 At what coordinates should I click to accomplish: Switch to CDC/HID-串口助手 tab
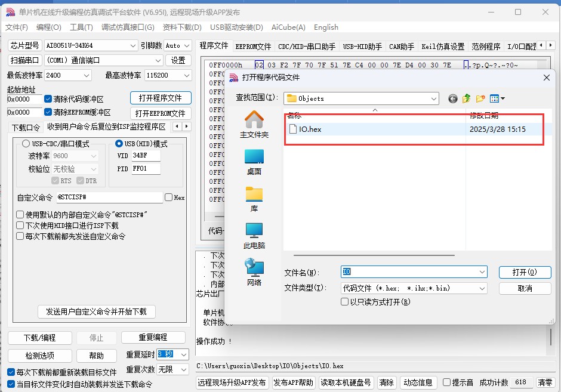tap(307, 47)
